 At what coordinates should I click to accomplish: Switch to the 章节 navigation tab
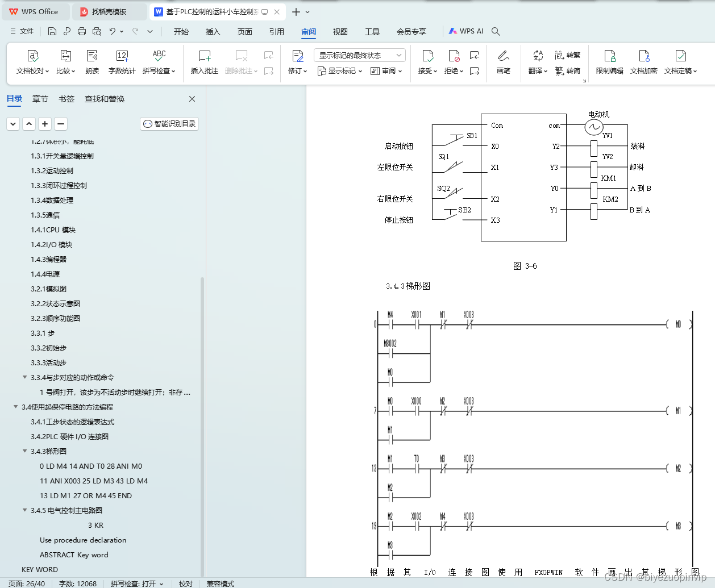(x=40, y=99)
